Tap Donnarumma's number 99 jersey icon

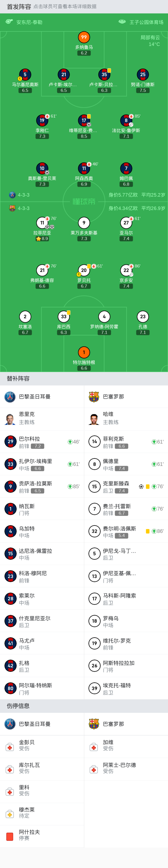point(84,37)
